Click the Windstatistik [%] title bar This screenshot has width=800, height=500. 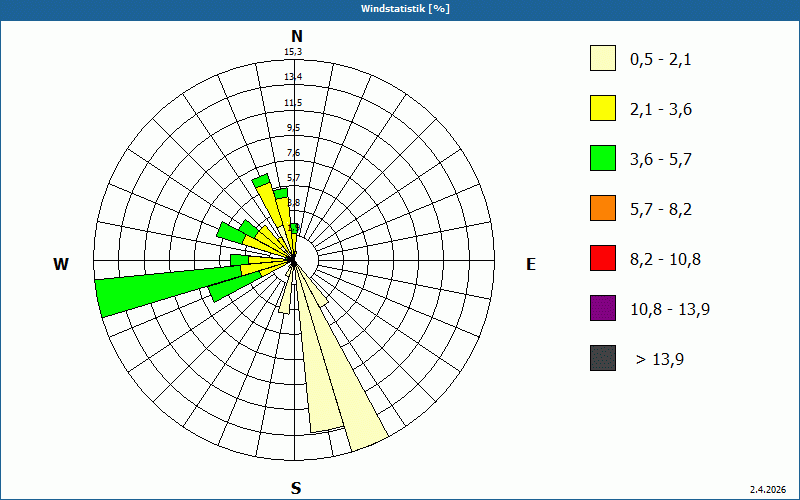point(400,9)
